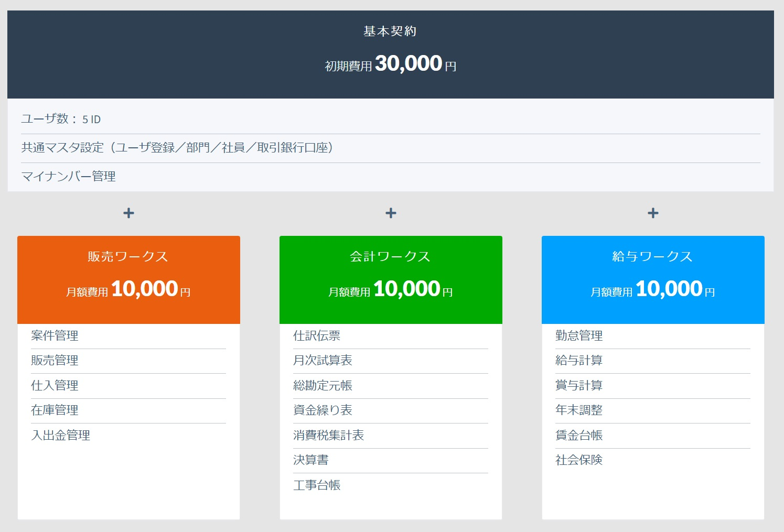Select 消費税集計表 entry
This screenshot has height=532, width=784.
pos(328,436)
